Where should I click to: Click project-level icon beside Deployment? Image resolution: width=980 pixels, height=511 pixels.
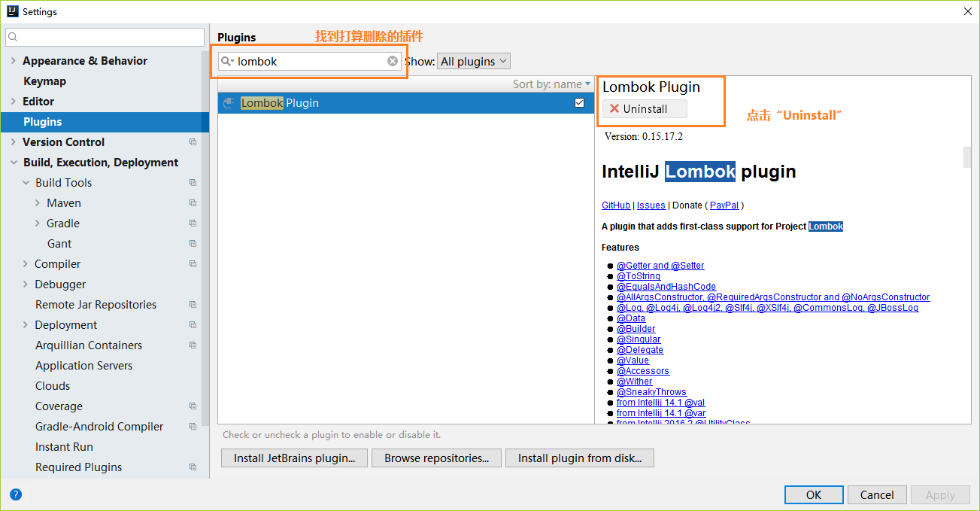(193, 325)
